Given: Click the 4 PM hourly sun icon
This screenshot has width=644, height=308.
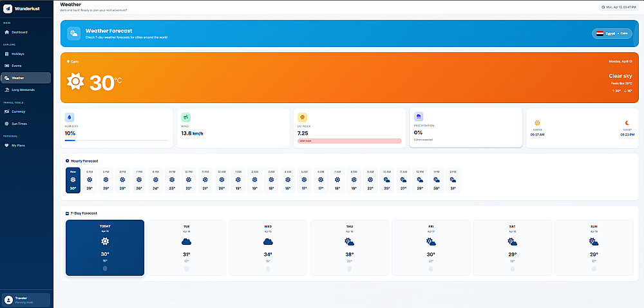Looking at the screenshot, I should (90, 180).
